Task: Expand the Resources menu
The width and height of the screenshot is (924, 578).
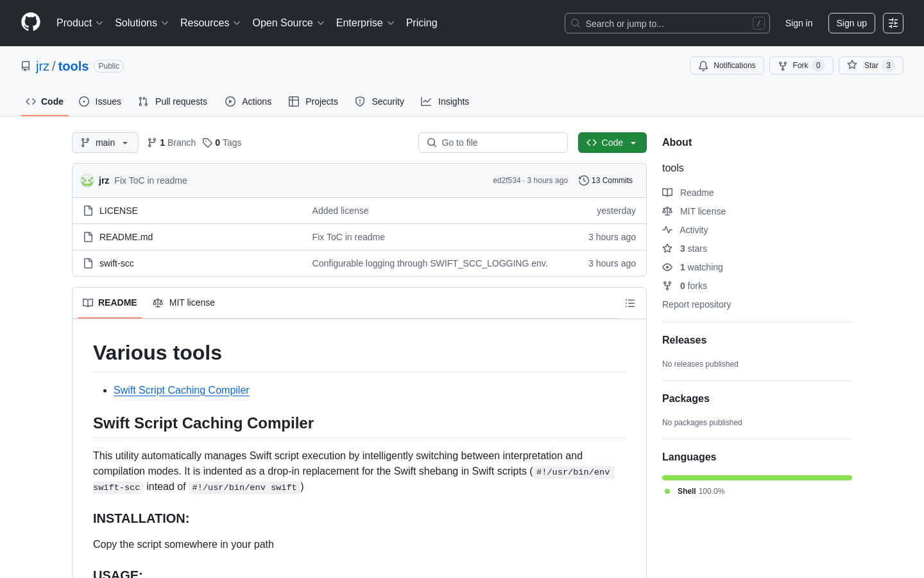Action: click(x=210, y=23)
